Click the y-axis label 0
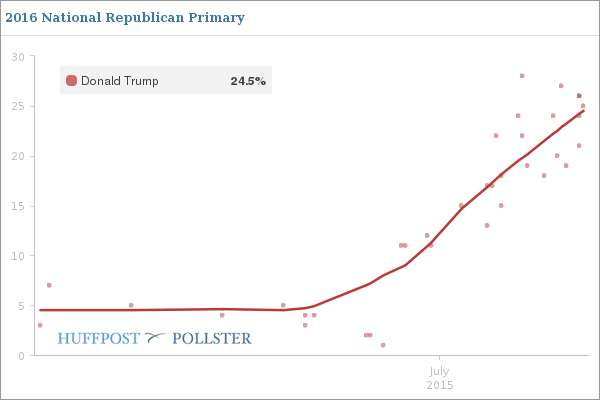Viewport: 600px width, 400px height. tap(20, 356)
